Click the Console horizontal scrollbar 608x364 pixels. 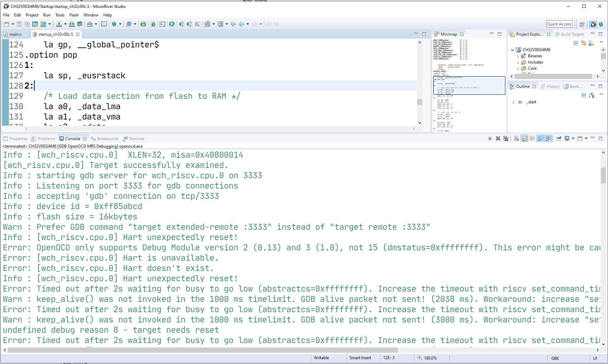199,350
